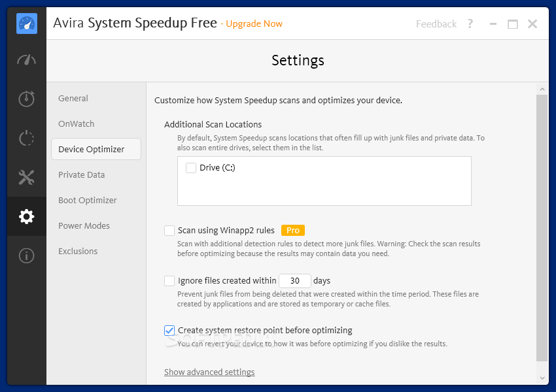The height and width of the screenshot is (392, 556).
Task: Toggle the Scan using Winapp2 rules checkbox
Action: [x=169, y=231]
